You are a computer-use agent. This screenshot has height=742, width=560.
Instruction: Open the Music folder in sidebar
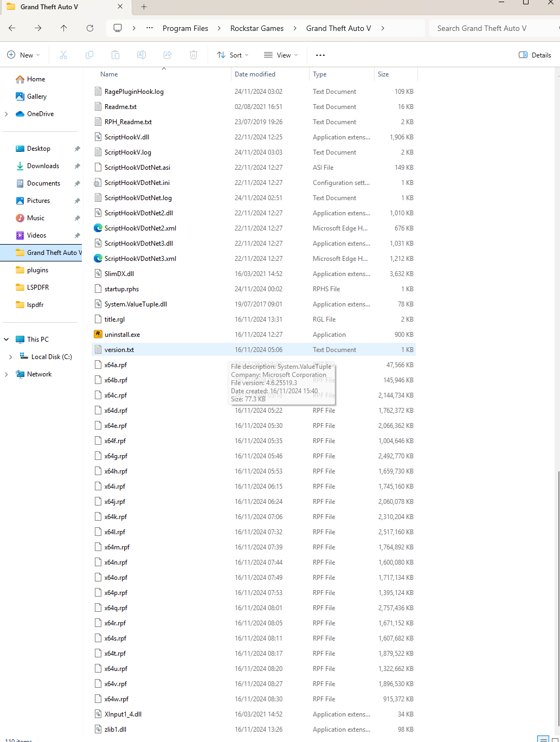[x=36, y=218]
